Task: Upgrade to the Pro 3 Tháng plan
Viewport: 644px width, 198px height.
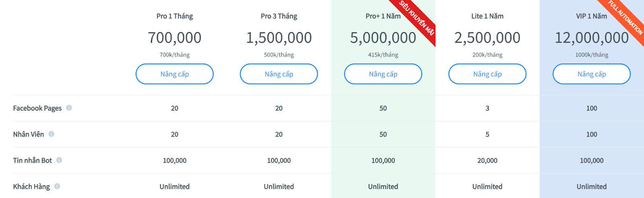Action: (279, 74)
